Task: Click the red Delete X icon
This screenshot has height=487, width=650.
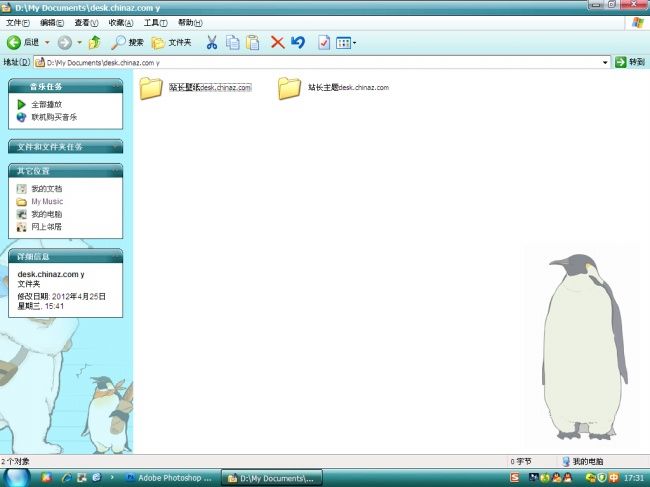Action: pyautogui.click(x=277, y=42)
